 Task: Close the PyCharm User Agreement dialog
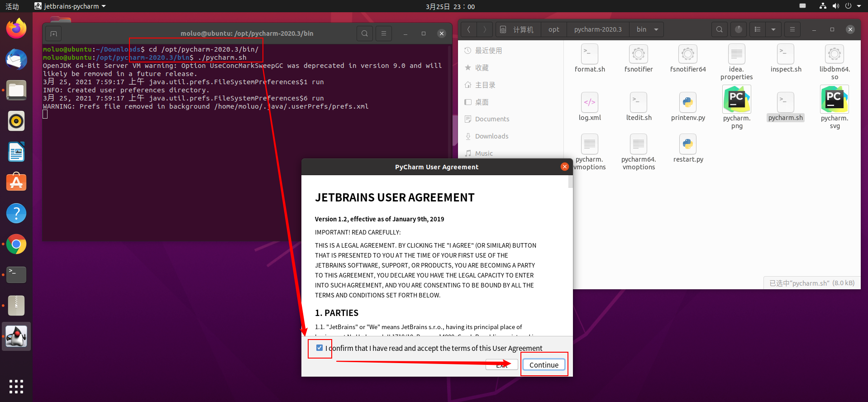pos(564,167)
